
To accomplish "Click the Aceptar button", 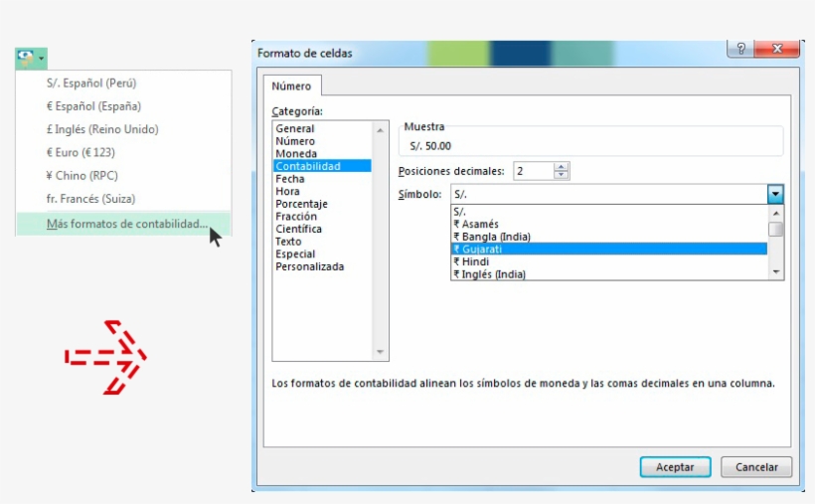I will [675, 467].
